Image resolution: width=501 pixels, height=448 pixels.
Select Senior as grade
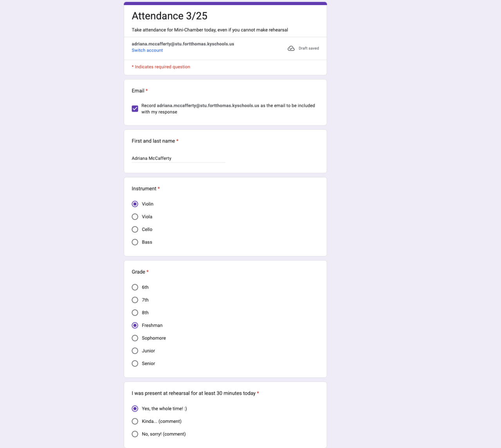tap(135, 364)
